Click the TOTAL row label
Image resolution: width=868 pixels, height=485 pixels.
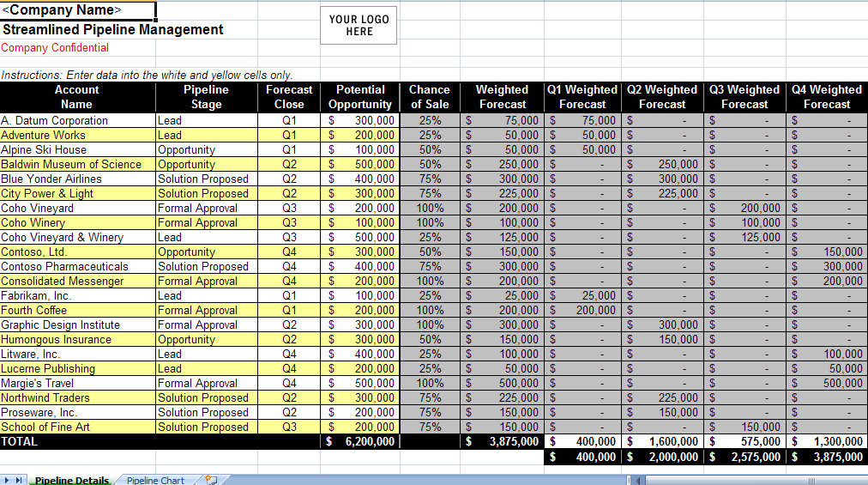tap(20, 442)
